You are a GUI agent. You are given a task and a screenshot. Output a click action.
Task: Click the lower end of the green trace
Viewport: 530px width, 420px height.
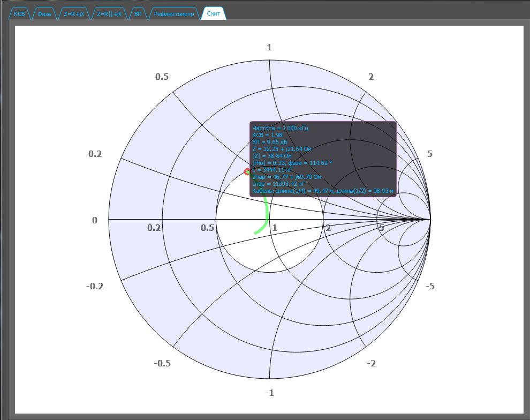[x=255, y=233]
